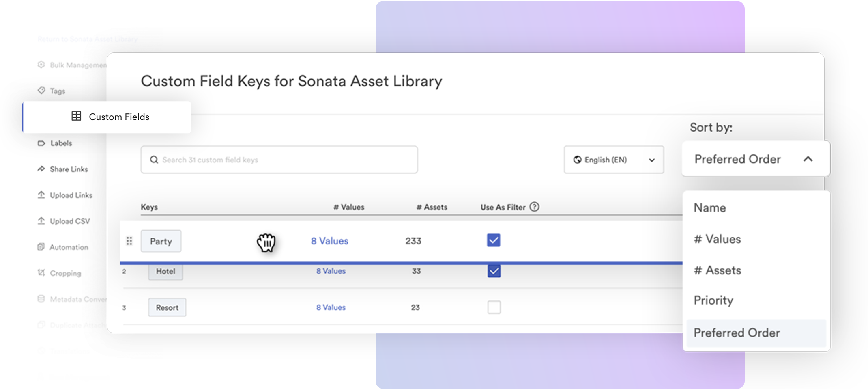
Task: Click Party's asset count 233
Action: pyautogui.click(x=413, y=241)
